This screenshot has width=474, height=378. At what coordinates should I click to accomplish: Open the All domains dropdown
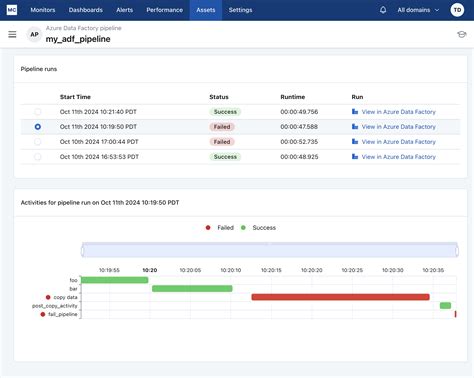click(418, 10)
